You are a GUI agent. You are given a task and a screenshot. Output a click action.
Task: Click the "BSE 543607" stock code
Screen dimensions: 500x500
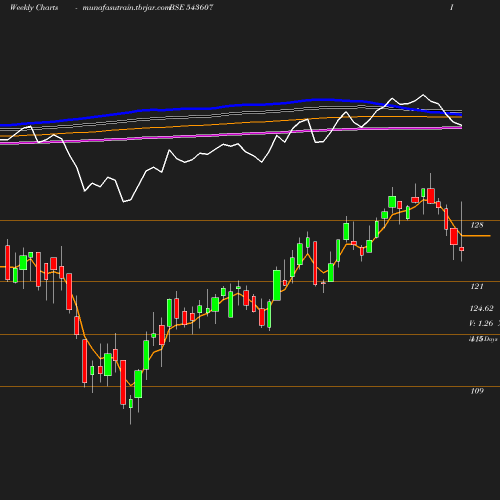tap(191, 7)
